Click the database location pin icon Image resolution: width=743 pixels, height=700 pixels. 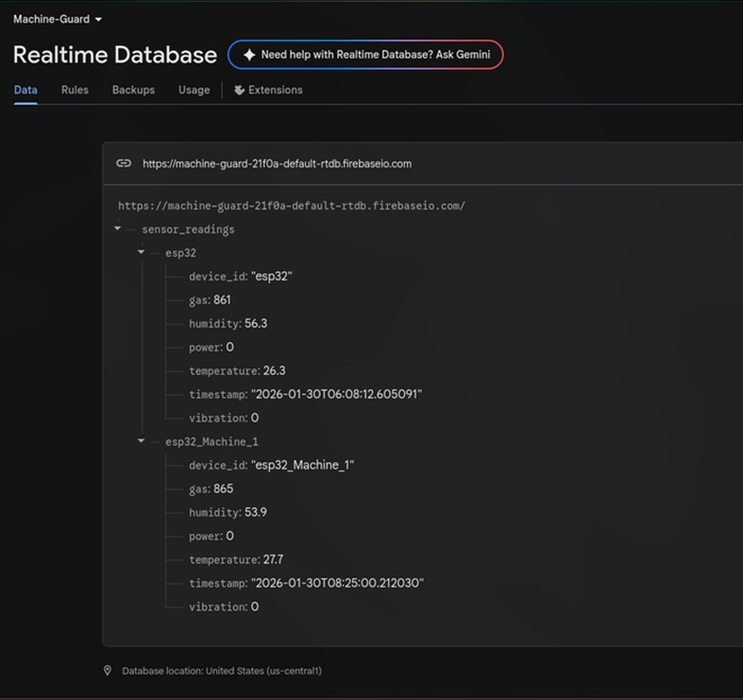tap(108, 670)
